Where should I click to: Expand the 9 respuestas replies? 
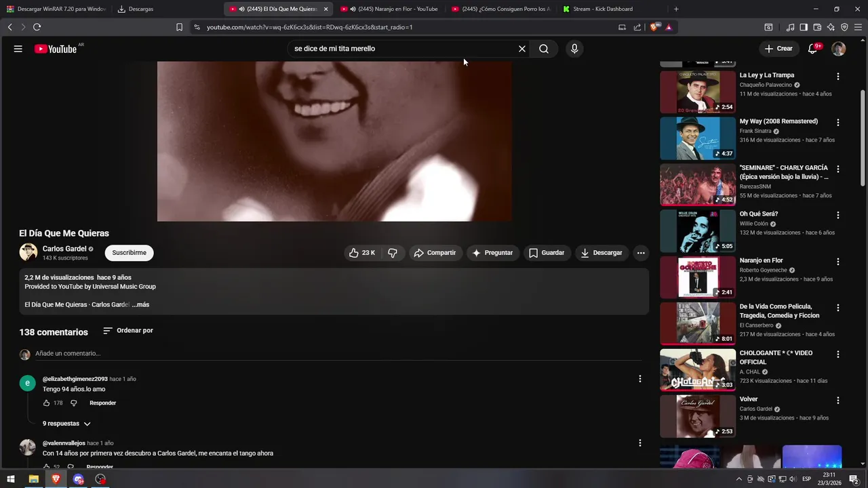point(66,424)
